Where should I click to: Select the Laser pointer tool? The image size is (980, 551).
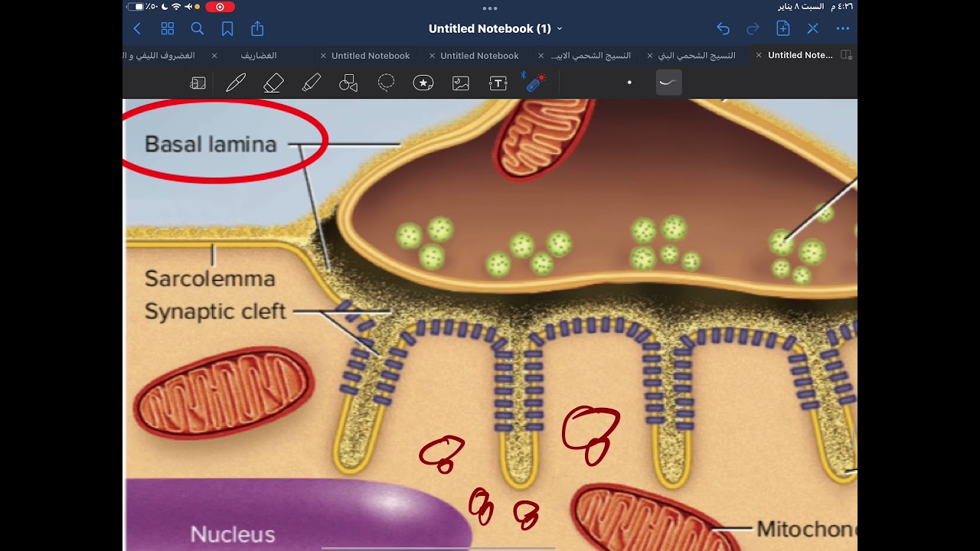pos(535,82)
